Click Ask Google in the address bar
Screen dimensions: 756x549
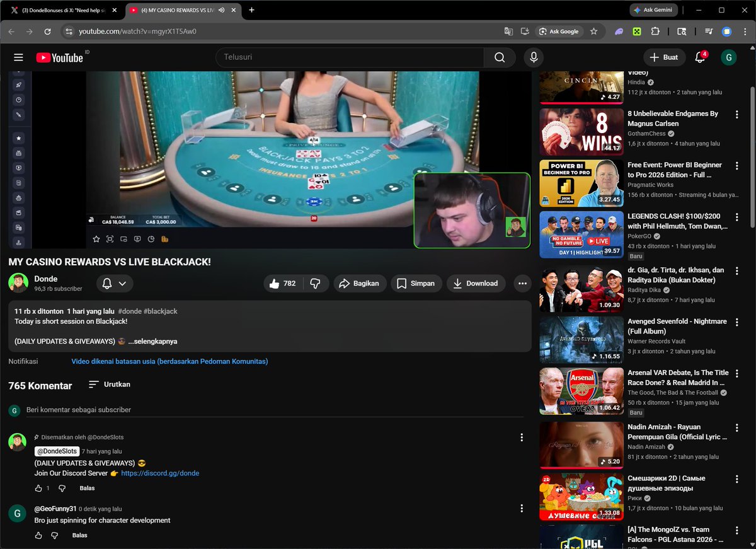(x=559, y=32)
